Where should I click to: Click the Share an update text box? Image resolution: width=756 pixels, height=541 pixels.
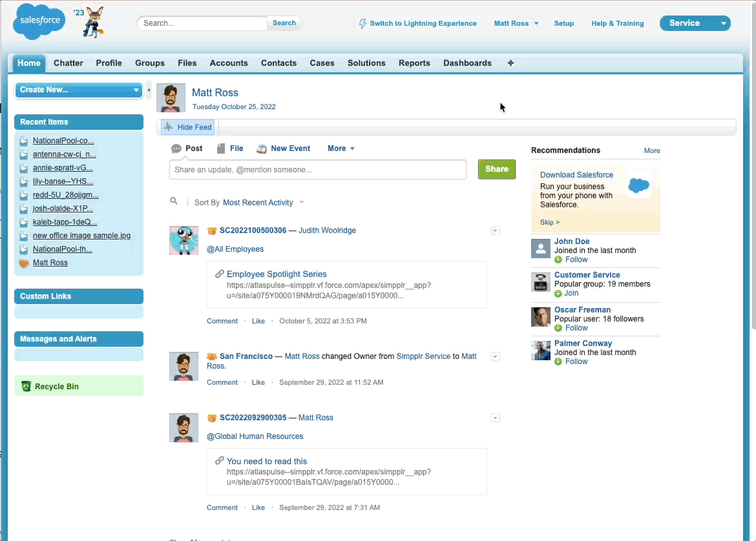pyautogui.click(x=318, y=170)
